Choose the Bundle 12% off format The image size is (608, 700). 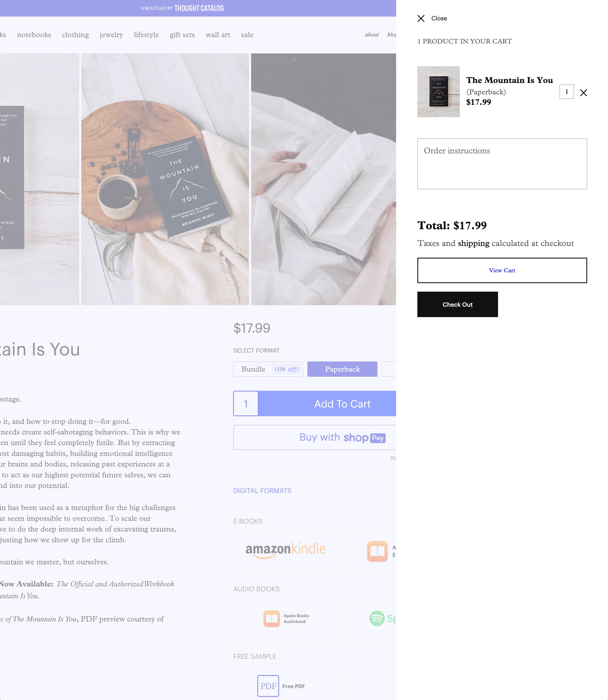268,369
